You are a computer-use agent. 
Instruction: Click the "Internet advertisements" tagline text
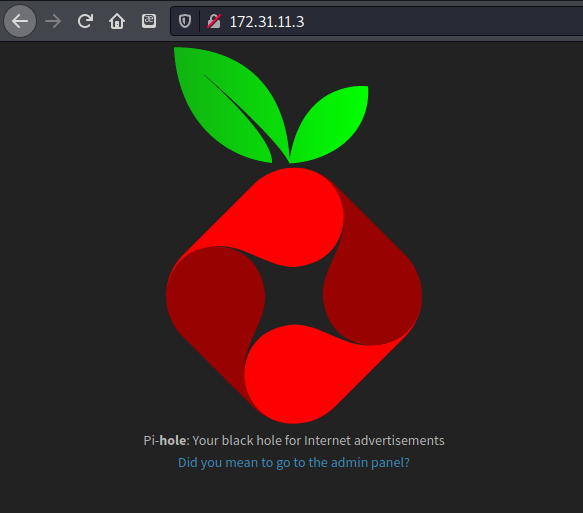point(374,441)
